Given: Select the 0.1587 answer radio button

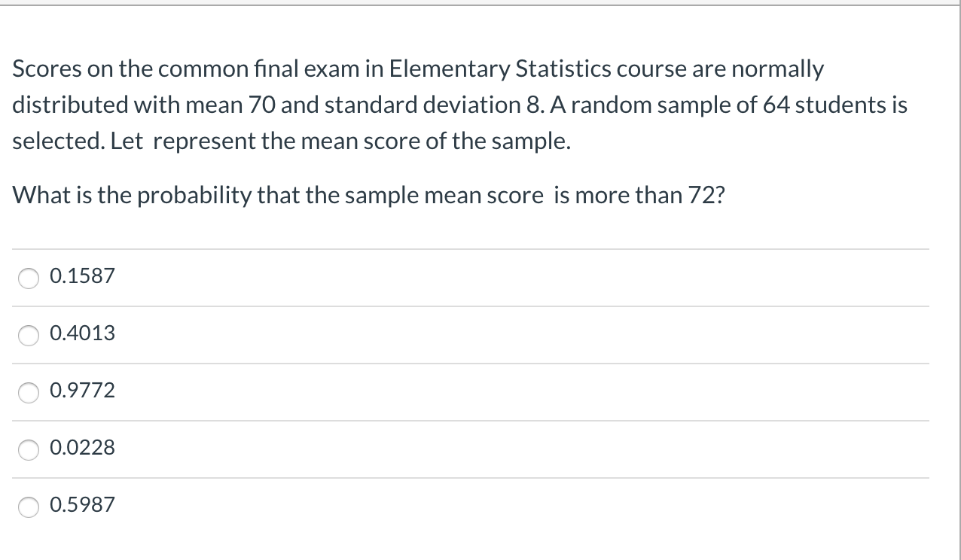Looking at the screenshot, I should [x=28, y=278].
